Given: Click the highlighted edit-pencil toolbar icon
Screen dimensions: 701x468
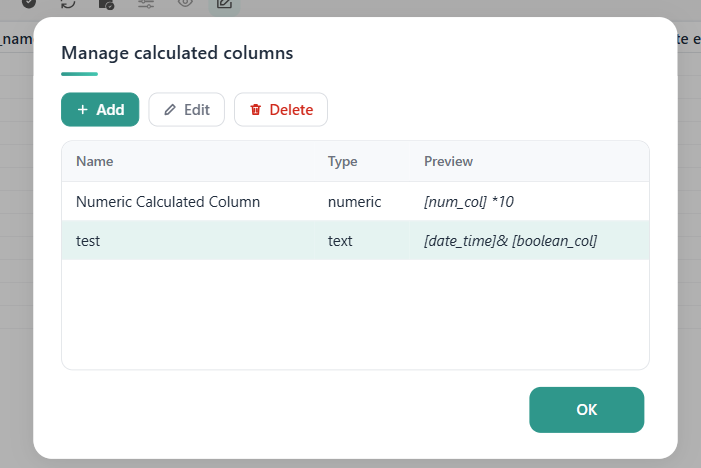Looking at the screenshot, I should point(224,4).
